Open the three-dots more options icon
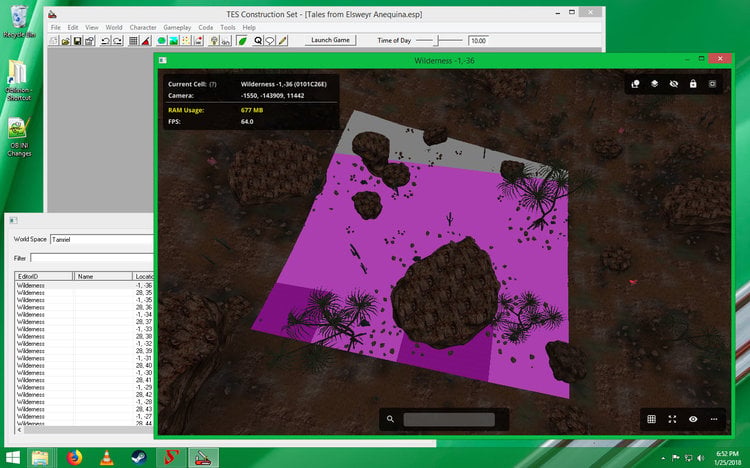 pyautogui.click(x=714, y=419)
